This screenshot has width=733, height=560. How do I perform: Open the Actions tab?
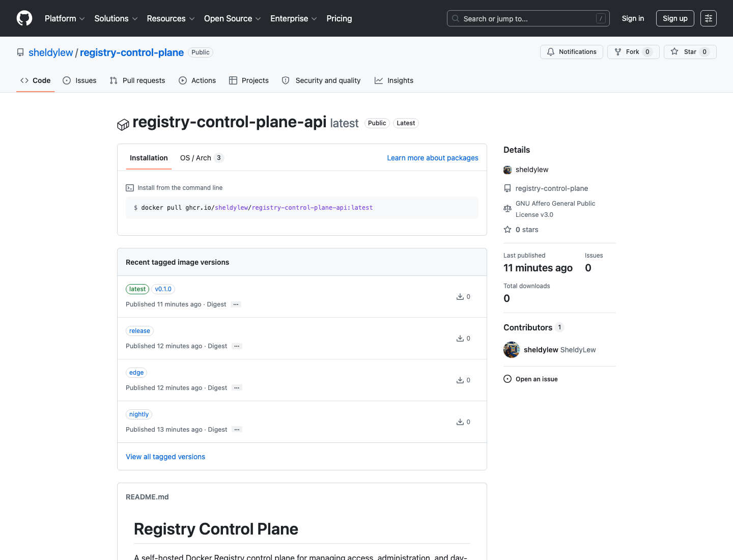point(198,80)
